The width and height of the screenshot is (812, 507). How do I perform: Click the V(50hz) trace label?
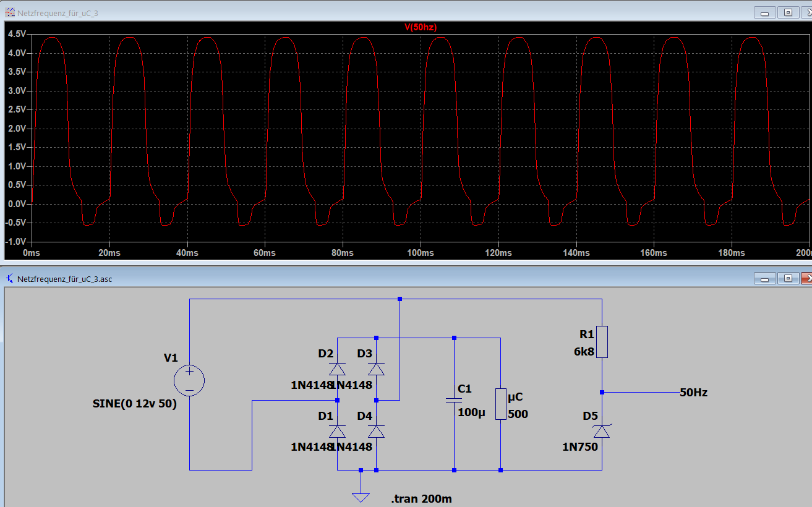click(421, 27)
